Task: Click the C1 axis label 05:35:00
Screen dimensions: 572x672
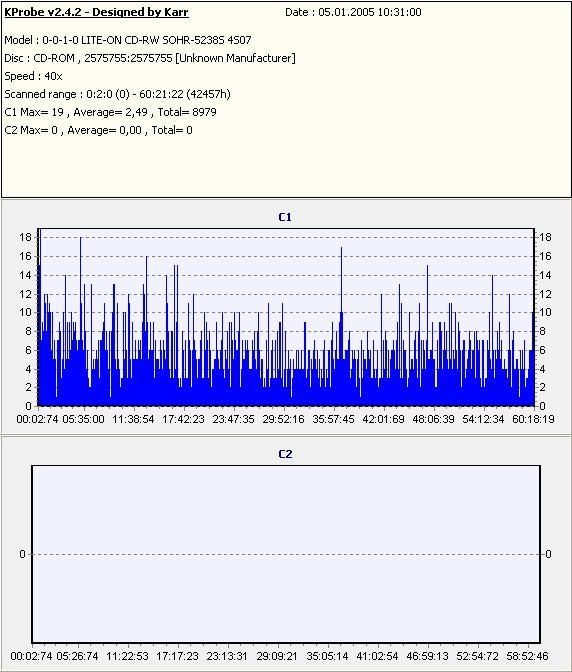Action: [84, 419]
